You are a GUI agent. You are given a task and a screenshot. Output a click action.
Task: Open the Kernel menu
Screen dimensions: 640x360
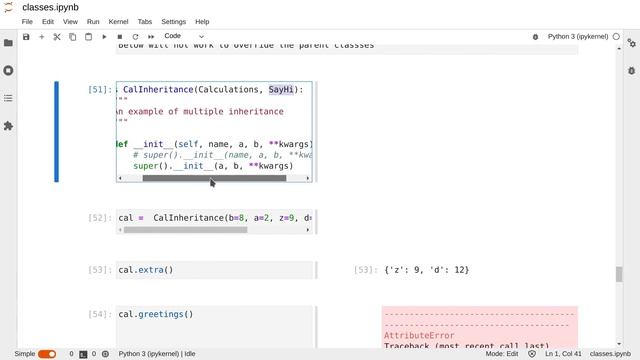click(x=118, y=22)
